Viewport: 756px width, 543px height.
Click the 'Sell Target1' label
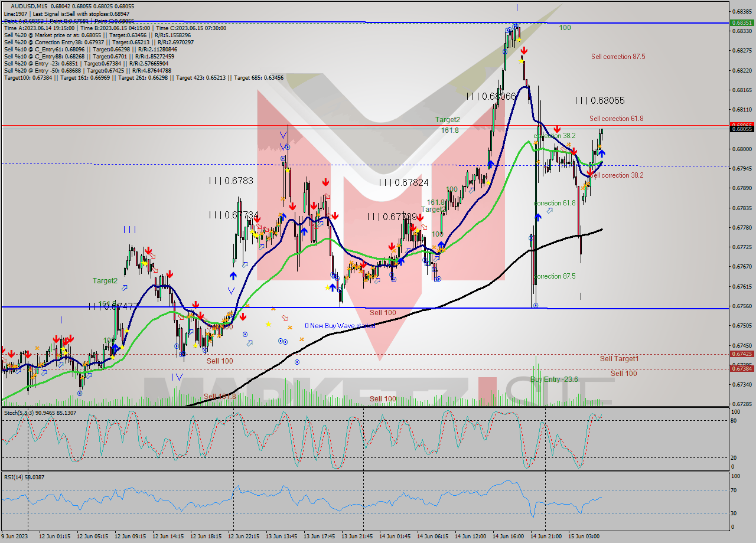(x=619, y=359)
